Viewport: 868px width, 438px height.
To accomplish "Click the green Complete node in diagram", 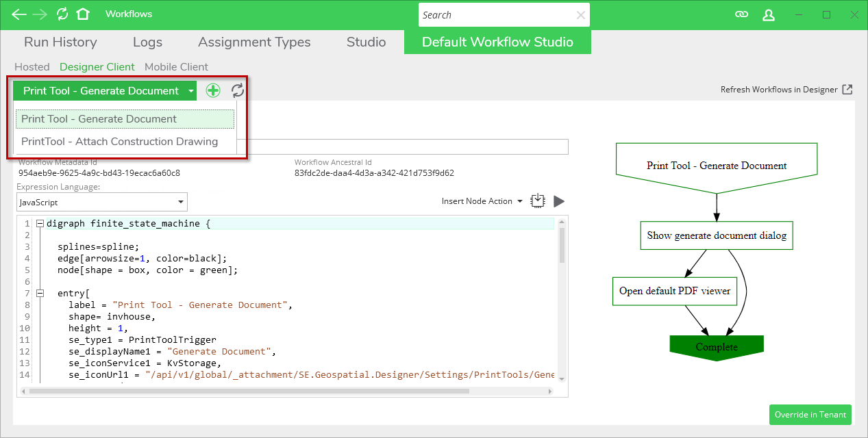I will tap(717, 347).
